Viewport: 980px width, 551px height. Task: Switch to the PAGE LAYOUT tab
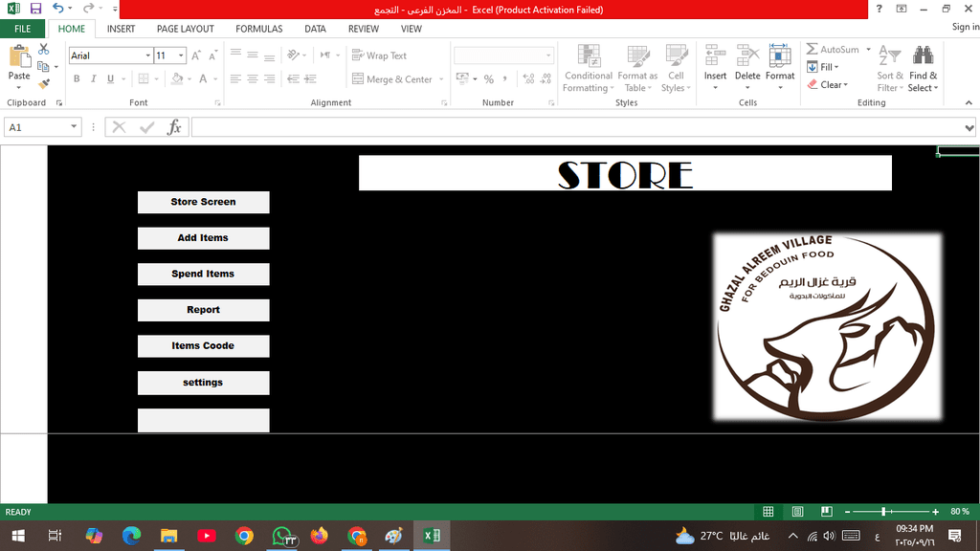point(185,29)
